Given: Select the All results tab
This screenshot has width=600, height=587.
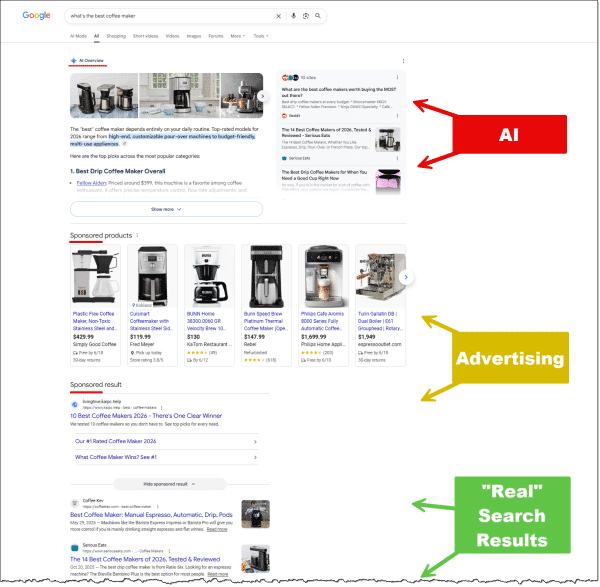Looking at the screenshot, I should (x=96, y=36).
